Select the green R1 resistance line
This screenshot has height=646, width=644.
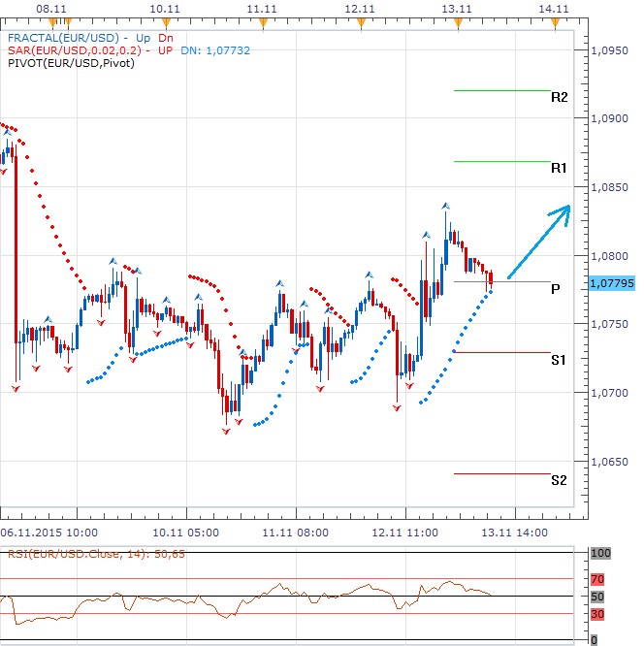pos(501,161)
